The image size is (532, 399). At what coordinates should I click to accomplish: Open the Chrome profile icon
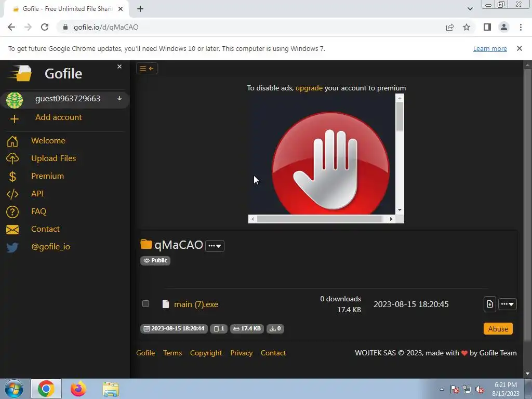pos(504,27)
